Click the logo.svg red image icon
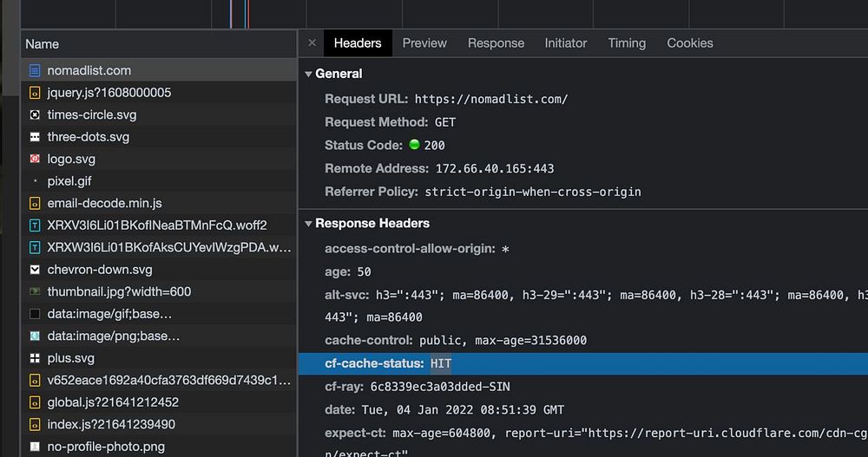The height and width of the screenshot is (457, 868). coord(35,160)
